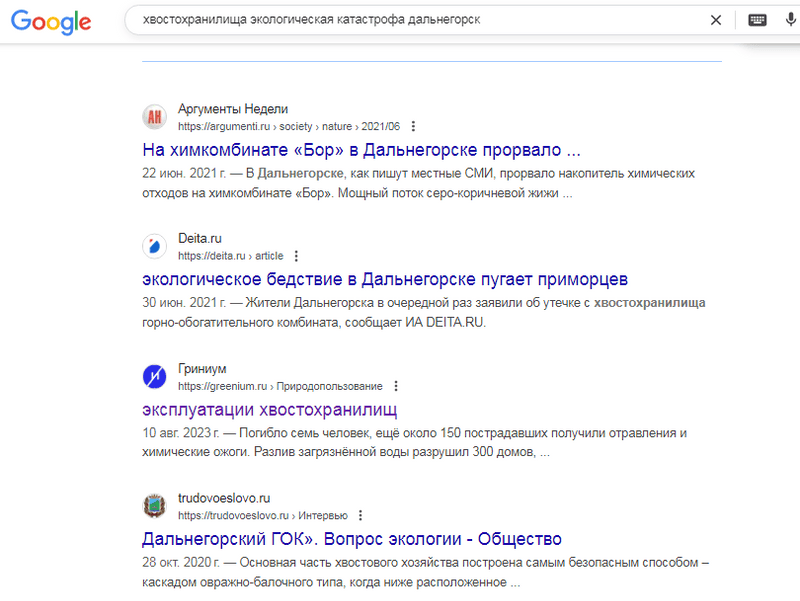The image size is (800, 601).
Task: Open three-dot menu for trudovoeslovo.ru result
Action: point(360,515)
